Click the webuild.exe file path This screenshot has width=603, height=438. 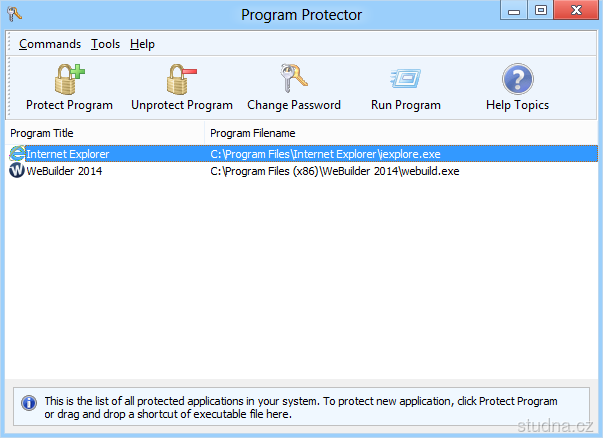coord(335,171)
